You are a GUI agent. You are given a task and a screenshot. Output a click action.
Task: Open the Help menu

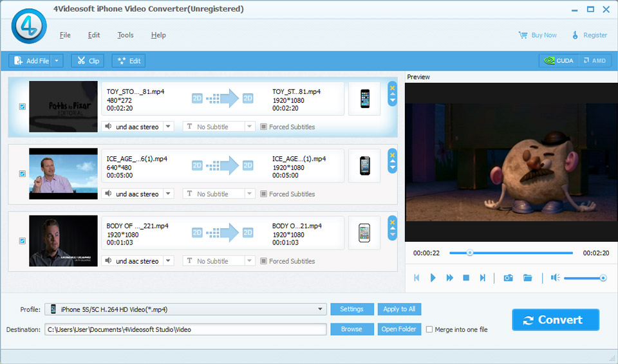click(x=158, y=35)
